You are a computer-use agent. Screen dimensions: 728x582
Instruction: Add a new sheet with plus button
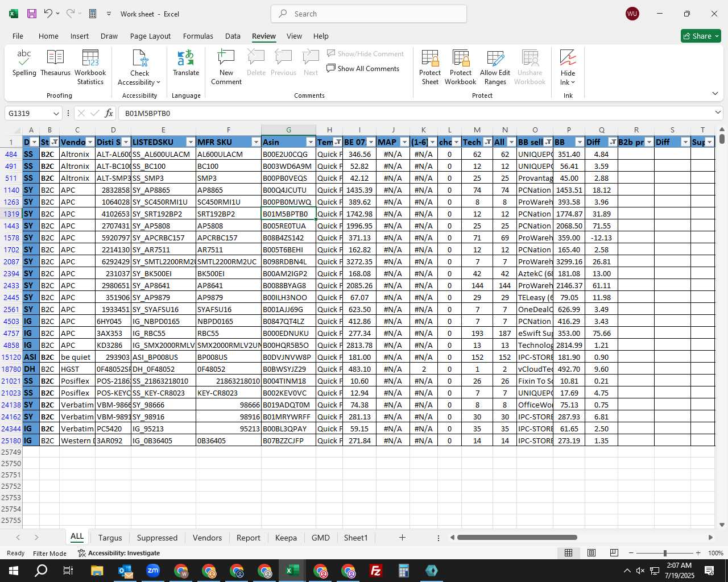(402, 538)
